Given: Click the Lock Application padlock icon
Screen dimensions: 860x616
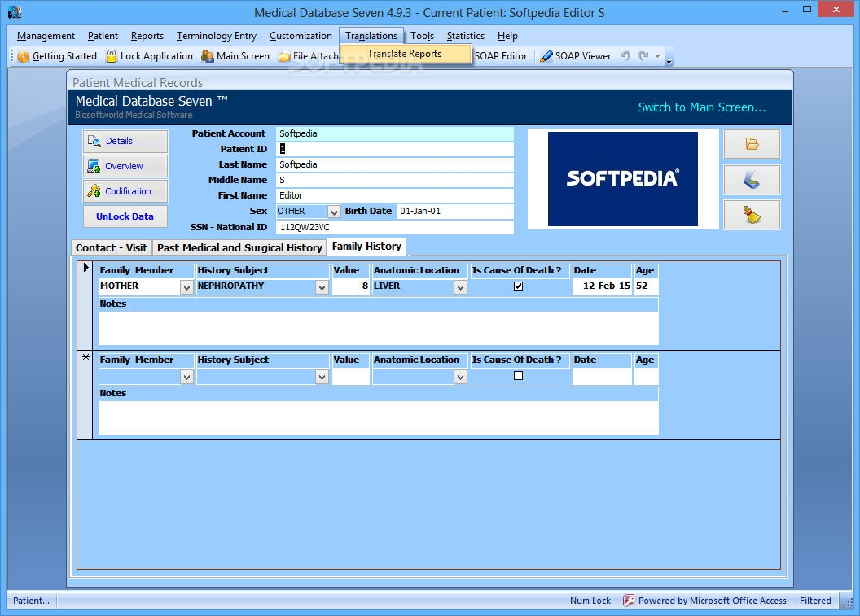Looking at the screenshot, I should [x=112, y=56].
